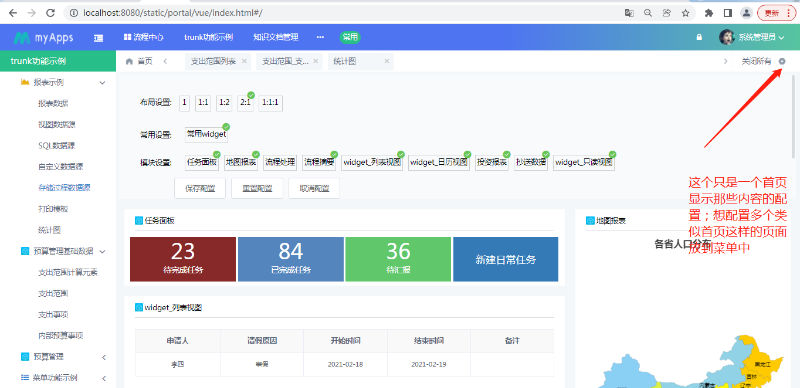Open the 打印模板 sidebar item

pos(53,209)
